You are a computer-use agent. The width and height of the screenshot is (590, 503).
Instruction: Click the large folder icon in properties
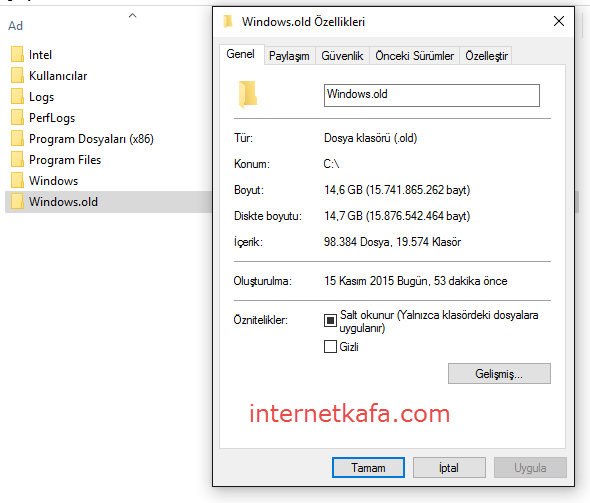[248, 94]
